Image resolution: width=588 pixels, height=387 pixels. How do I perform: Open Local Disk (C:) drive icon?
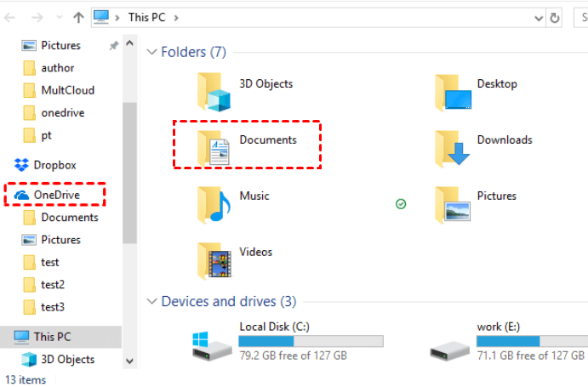212,342
